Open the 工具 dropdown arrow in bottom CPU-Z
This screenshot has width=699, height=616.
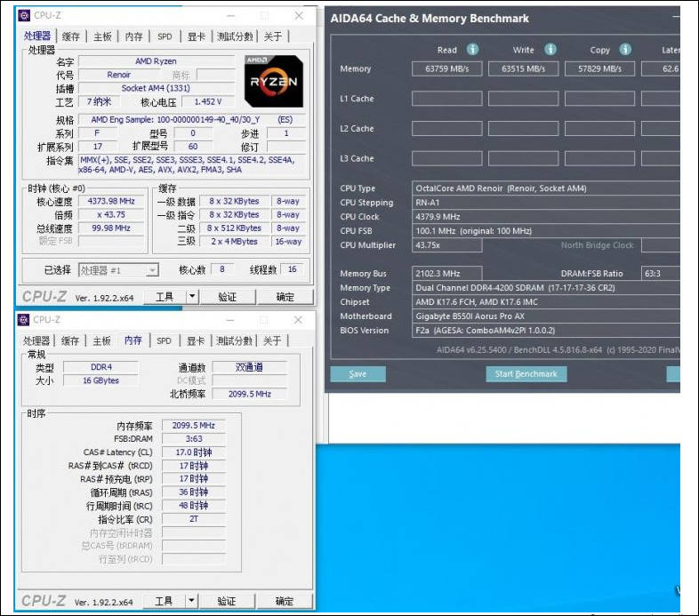tap(191, 600)
